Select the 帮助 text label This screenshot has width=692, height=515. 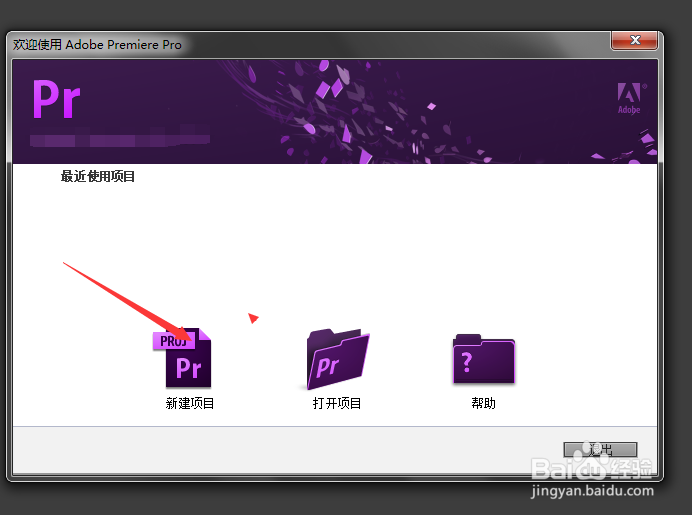pos(484,403)
